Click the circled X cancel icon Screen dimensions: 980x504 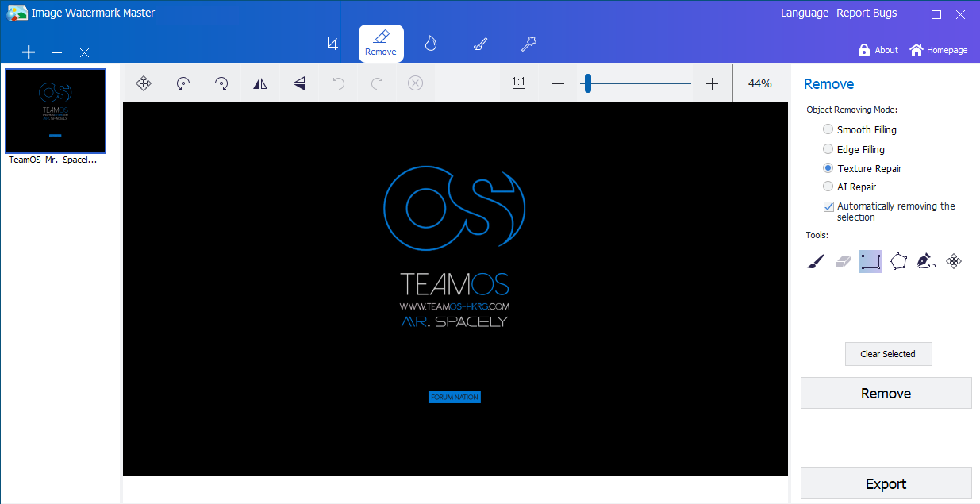(415, 83)
